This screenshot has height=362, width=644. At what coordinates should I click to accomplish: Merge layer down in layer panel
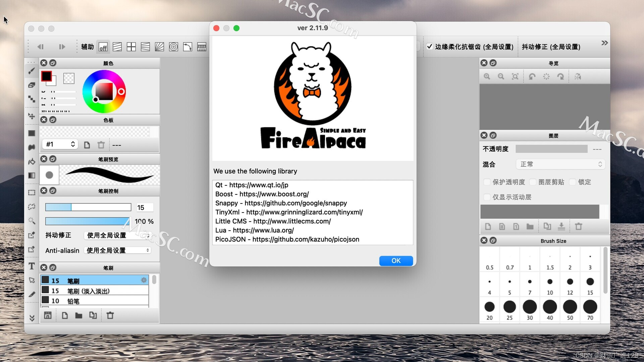coord(561,227)
